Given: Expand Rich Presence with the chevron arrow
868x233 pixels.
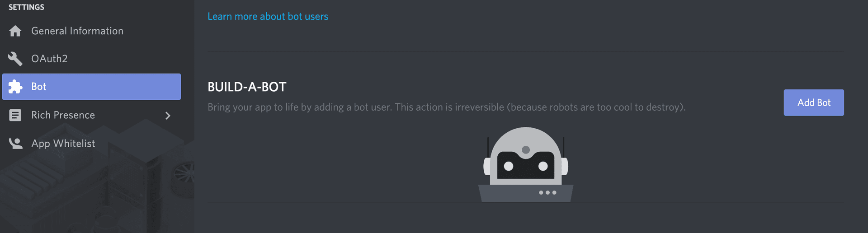Looking at the screenshot, I should [168, 116].
